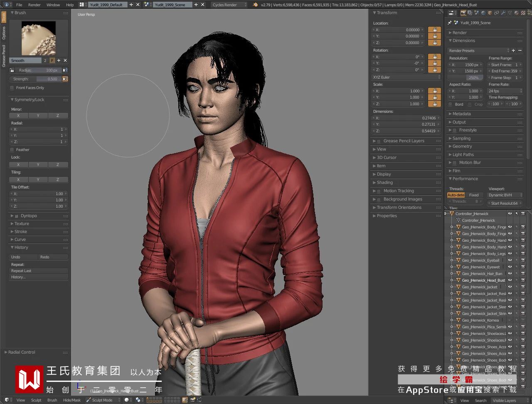
Task: Click the Smooth brush preview thumbnail
Action: click(39, 38)
